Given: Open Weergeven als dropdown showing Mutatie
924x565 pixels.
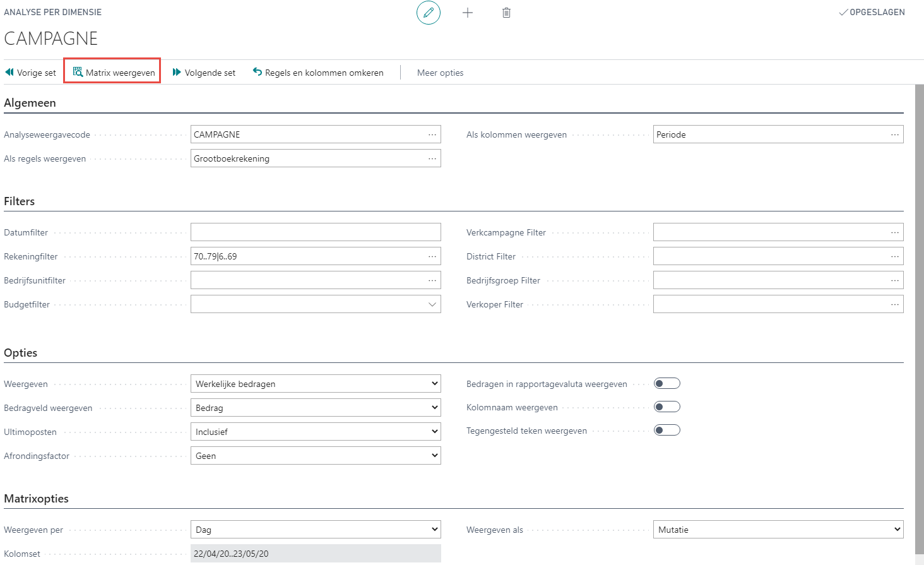Looking at the screenshot, I should (x=778, y=530).
